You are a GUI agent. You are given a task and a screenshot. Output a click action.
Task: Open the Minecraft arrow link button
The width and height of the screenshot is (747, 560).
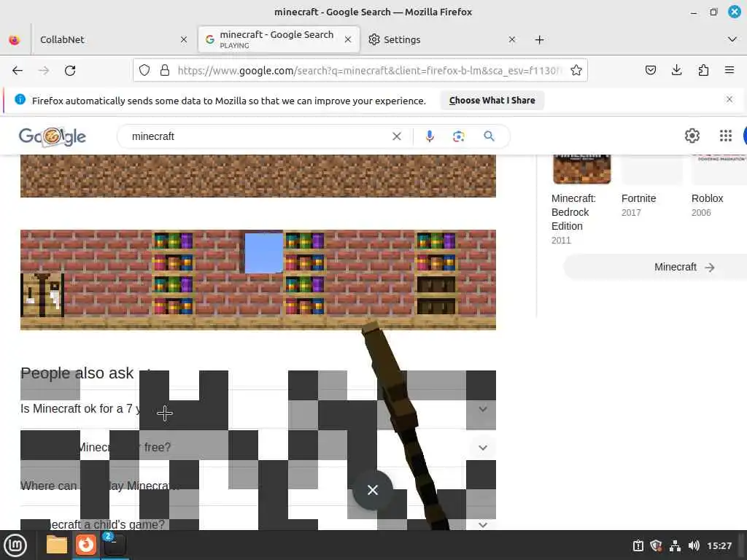click(684, 267)
